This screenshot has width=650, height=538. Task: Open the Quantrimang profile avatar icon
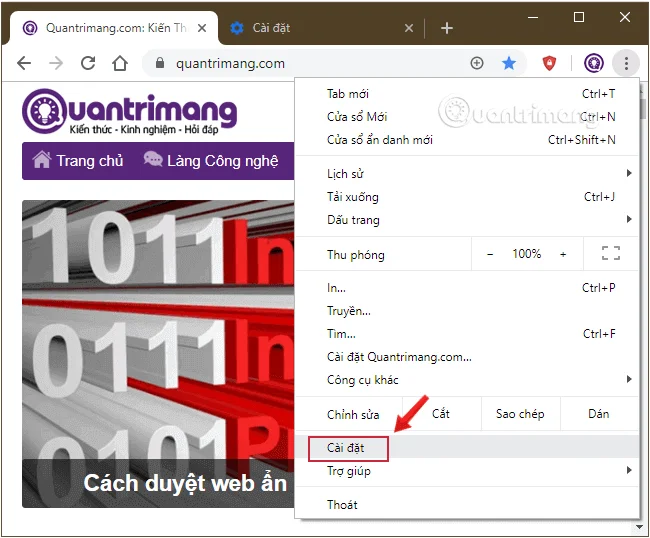594,63
